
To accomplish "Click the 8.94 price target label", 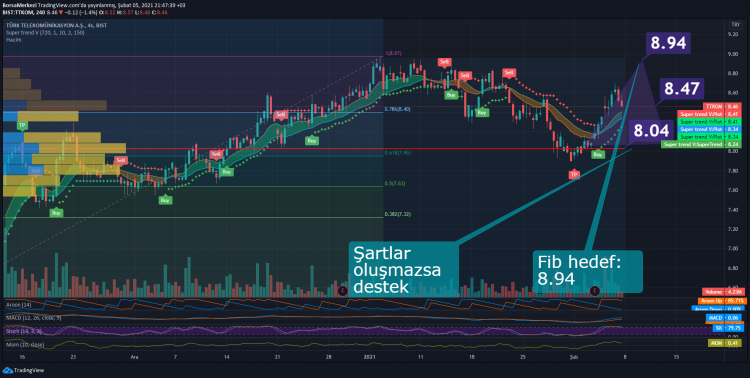I will pyautogui.click(x=668, y=43).
